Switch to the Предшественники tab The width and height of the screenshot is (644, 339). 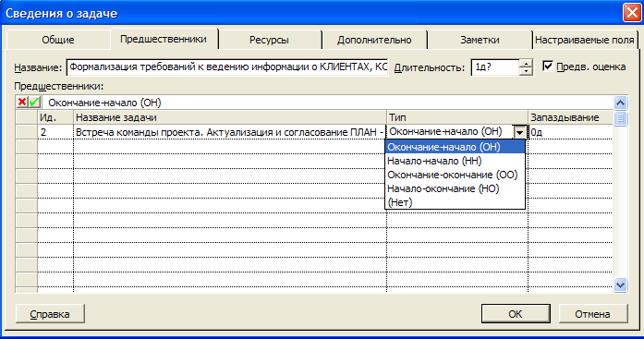pos(164,39)
